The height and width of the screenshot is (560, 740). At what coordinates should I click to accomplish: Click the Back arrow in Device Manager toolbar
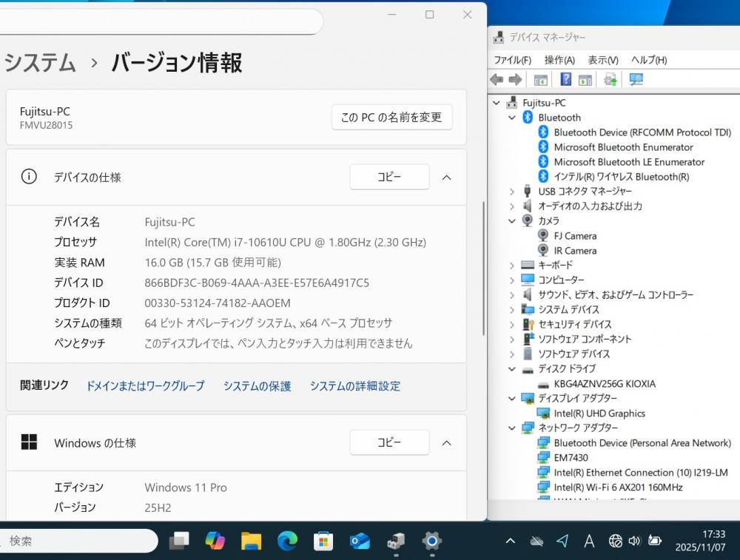[x=497, y=80]
